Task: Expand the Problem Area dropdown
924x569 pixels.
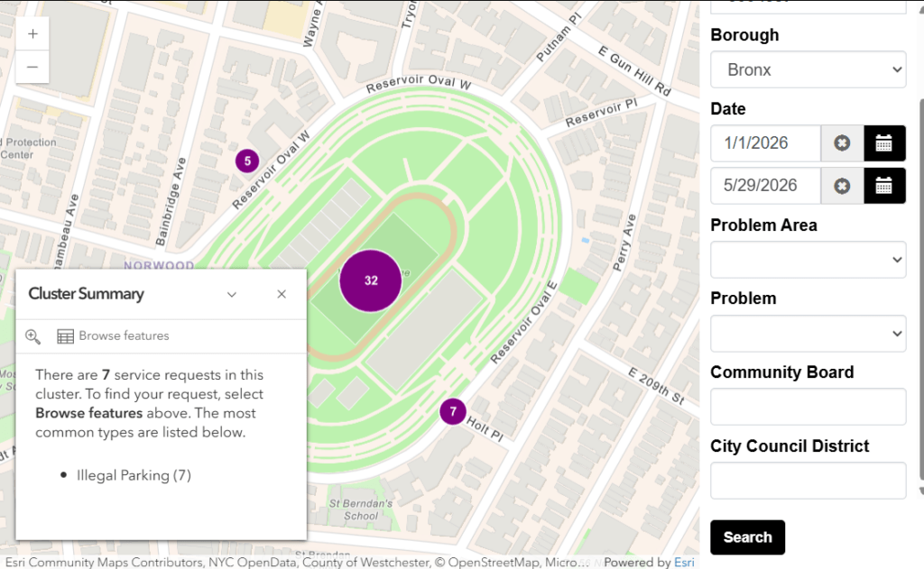Action: click(808, 260)
